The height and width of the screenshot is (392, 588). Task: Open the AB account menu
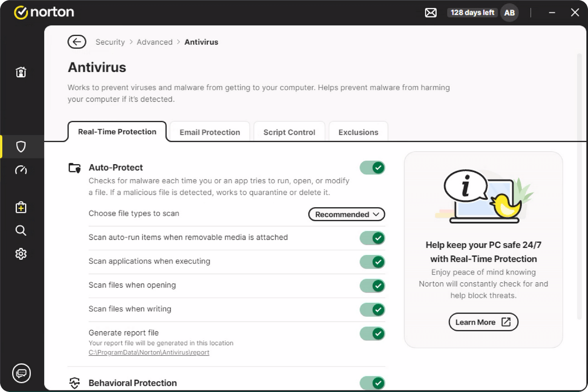509,13
